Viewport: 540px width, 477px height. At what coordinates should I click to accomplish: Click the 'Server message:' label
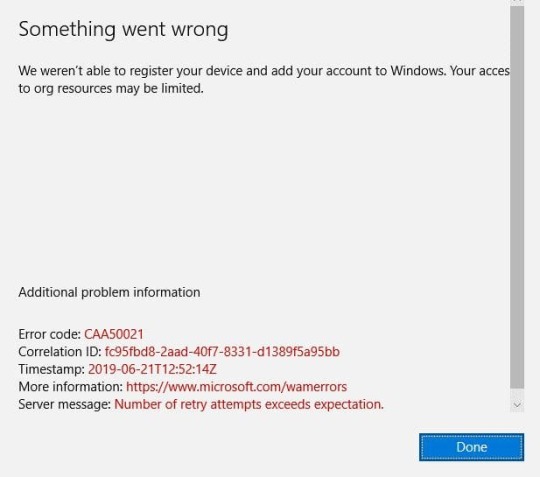point(65,404)
